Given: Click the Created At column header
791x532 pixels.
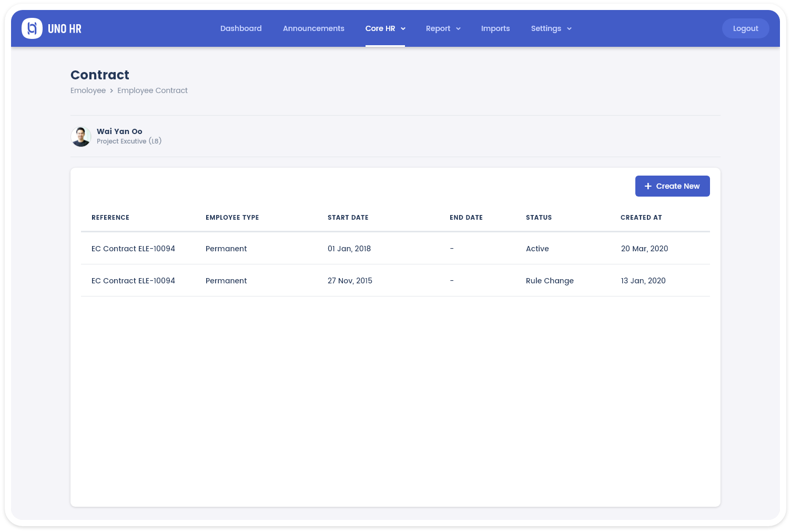Looking at the screenshot, I should (641, 218).
